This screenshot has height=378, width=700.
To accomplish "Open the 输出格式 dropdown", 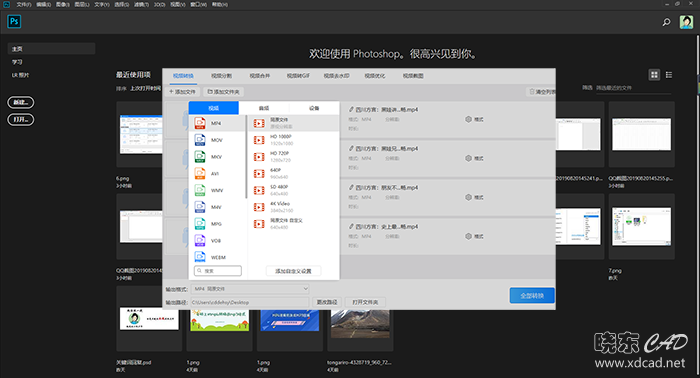I will [250, 289].
